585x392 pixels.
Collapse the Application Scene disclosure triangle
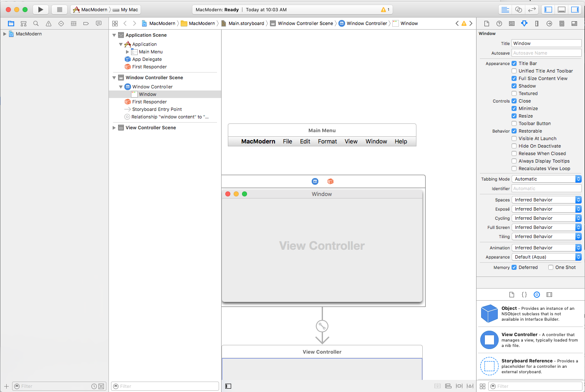[x=114, y=35]
